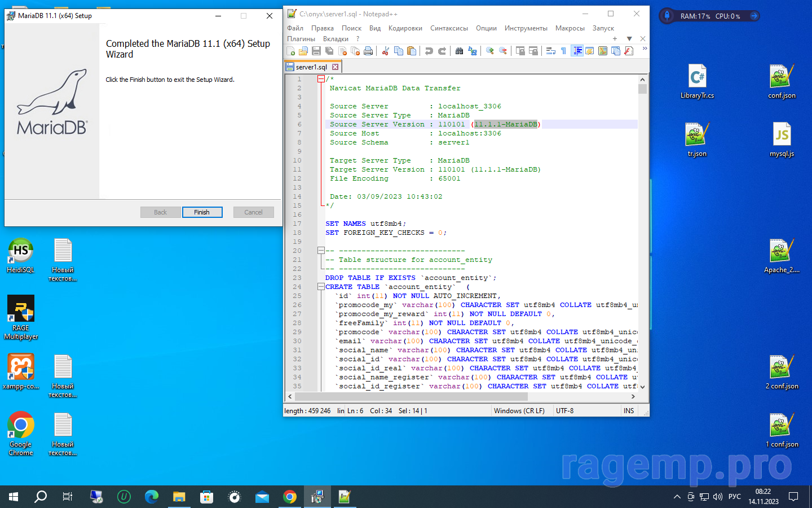Image resolution: width=812 pixels, height=508 pixels.
Task: Click the vertical scrollbar thumb in editor
Action: (x=642, y=89)
